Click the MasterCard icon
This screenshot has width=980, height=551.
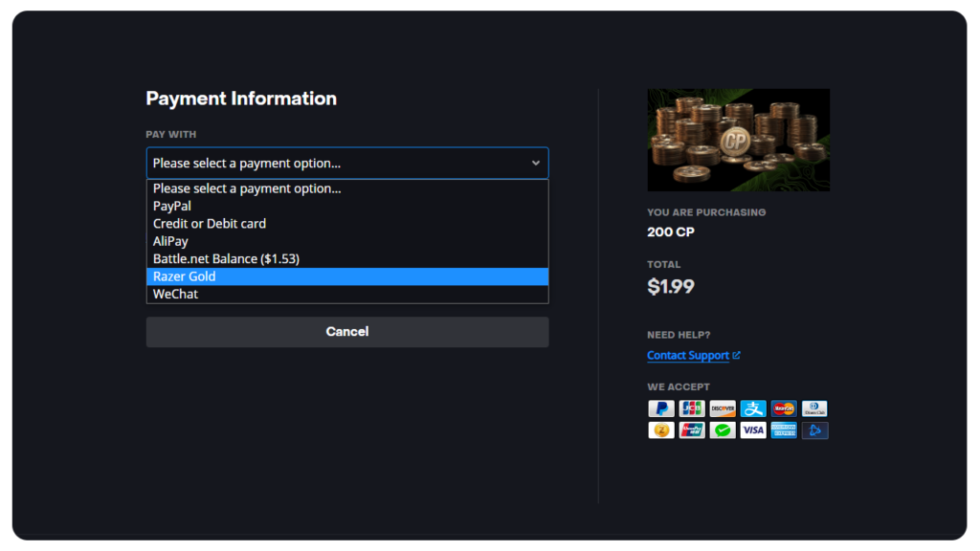tap(784, 408)
